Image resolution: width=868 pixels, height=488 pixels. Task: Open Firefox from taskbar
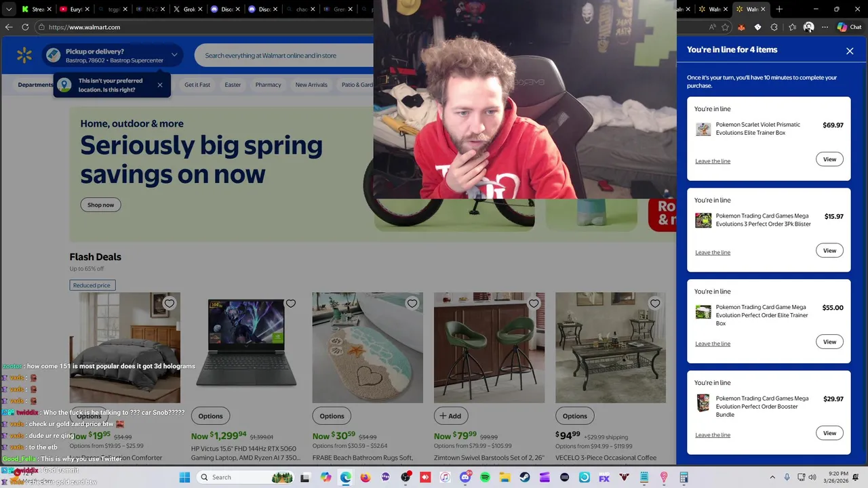[x=366, y=477]
